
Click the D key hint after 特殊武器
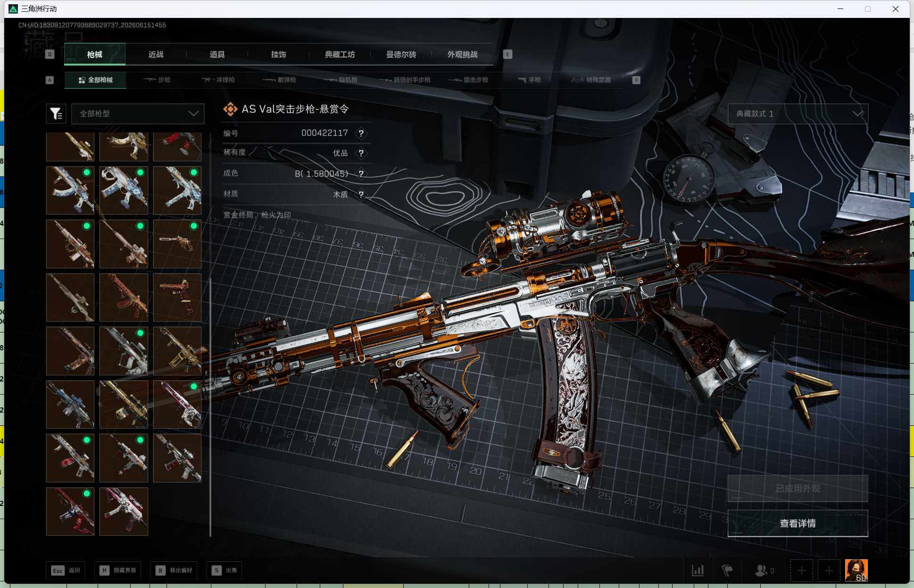click(636, 80)
